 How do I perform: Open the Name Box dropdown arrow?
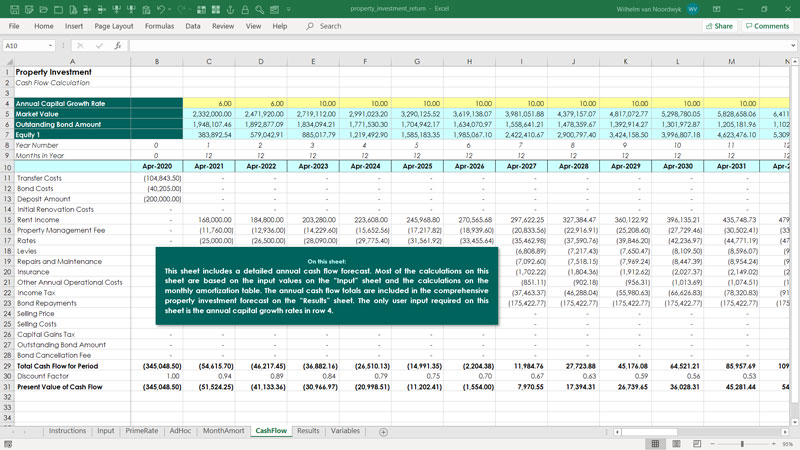pos(50,45)
